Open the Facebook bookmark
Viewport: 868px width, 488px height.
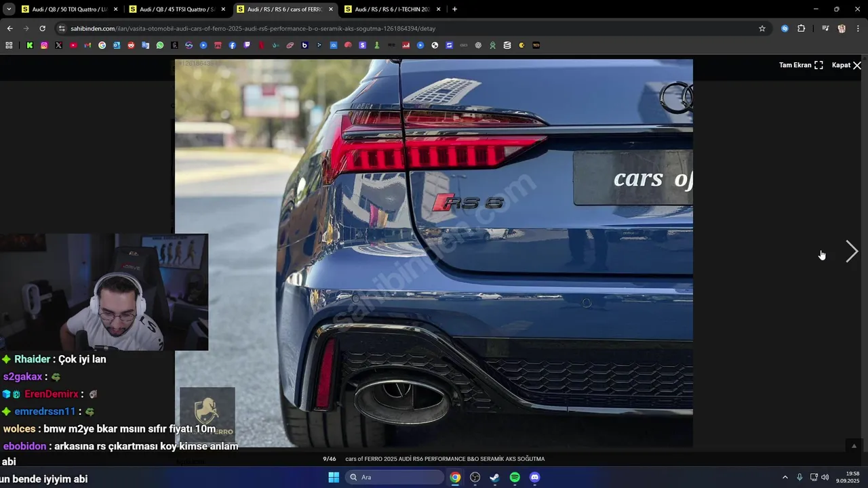coord(233,45)
